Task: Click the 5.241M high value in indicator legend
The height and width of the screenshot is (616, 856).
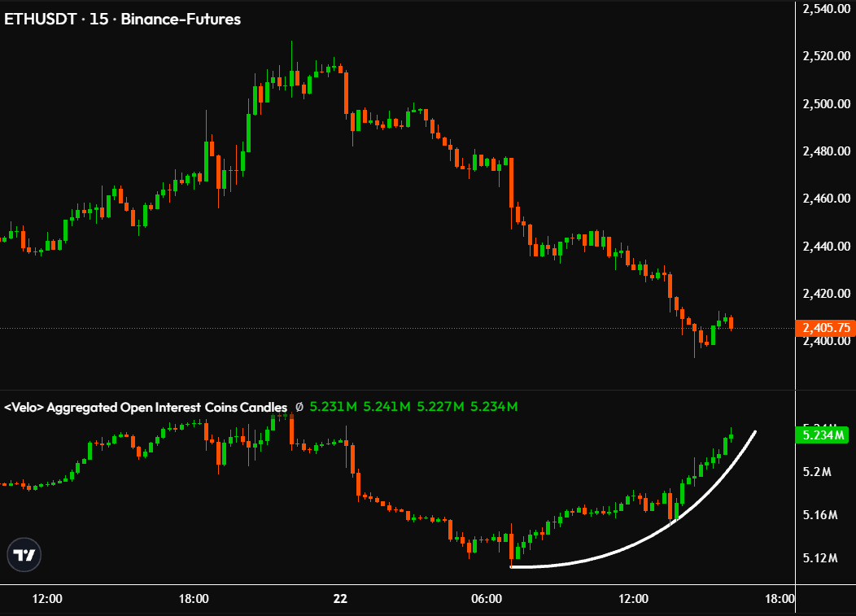Action: coord(387,407)
